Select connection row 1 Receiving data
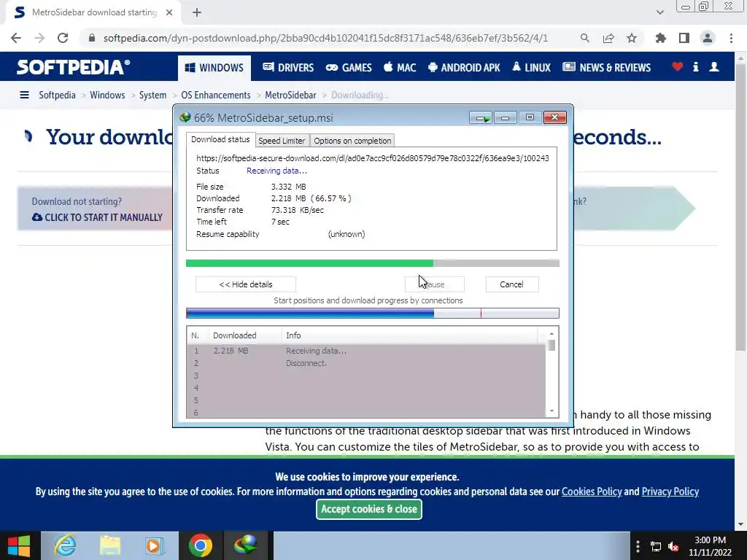This screenshot has width=747, height=560. tap(366, 351)
